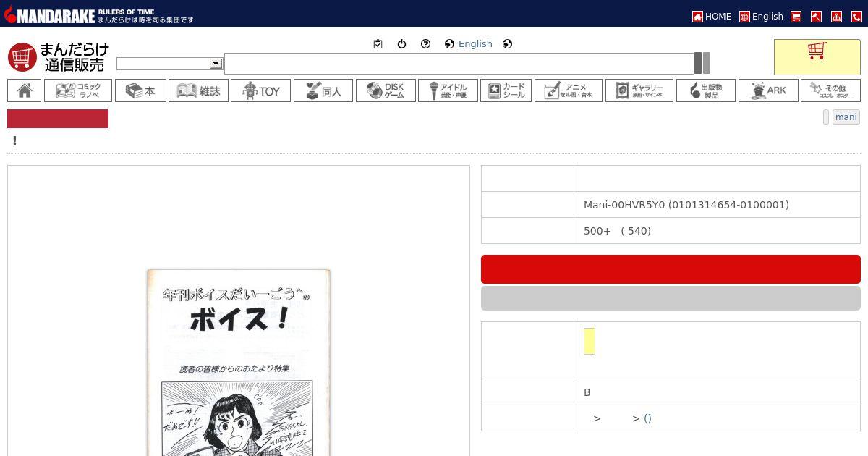The width and height of the screenshot is (868, 456).
Task: Switch language via top bar English link
Action: click(x=761, y=17)
